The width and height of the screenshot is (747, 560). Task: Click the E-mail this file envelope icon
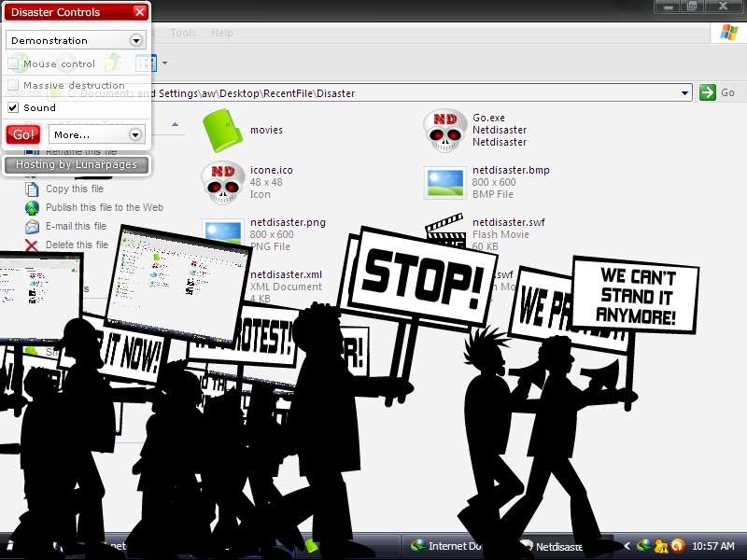pyautogui.click(x=32, y=226)
